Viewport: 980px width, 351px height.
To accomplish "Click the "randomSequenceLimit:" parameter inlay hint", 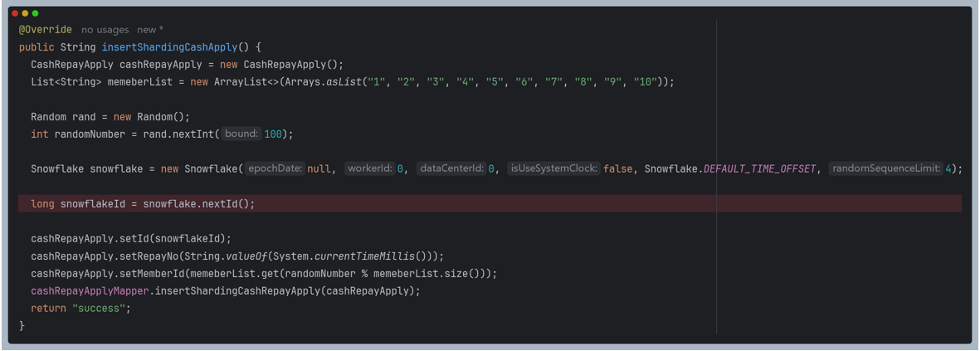I will click(x=885, y=168).
